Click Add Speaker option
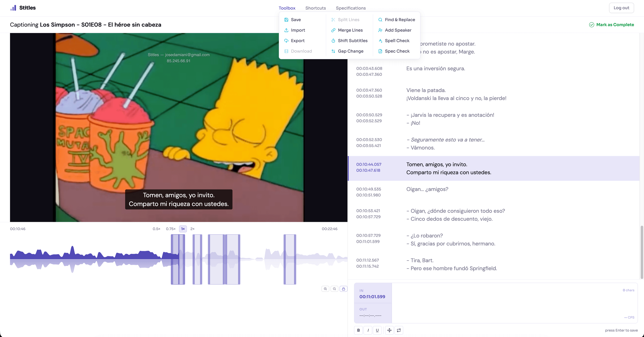Image resolution: width=644 pixels, height=337 pixels. [x=395, y=30]
